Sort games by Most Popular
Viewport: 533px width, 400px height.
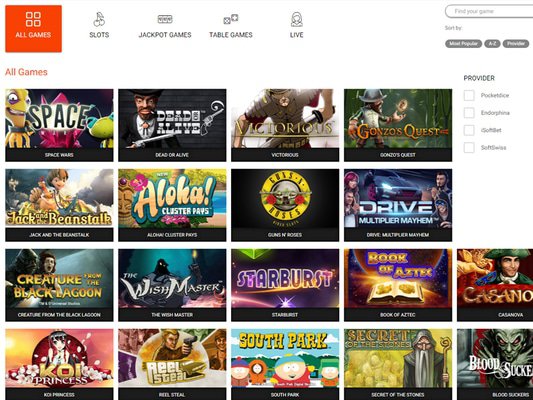tap(463, 44)
